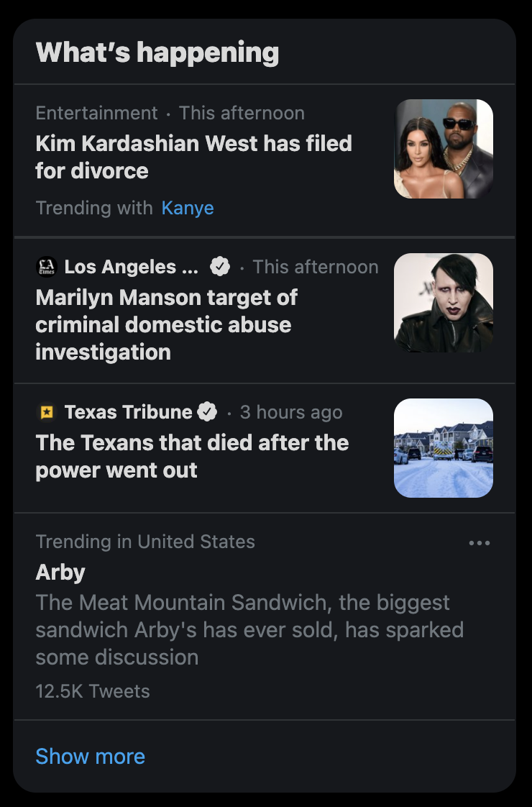The height and width of the screenshot is (807, 532).
Task: Click the 12.5K Tweets count
Action: (x=93, y=691)
